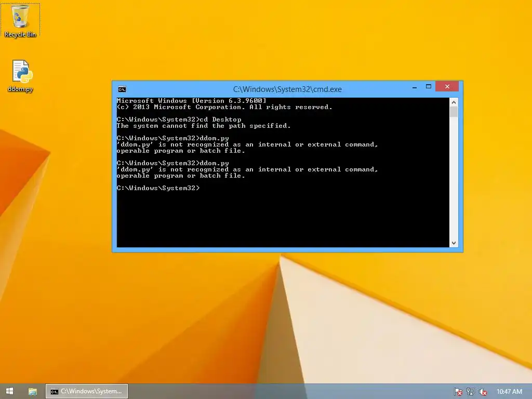This screenshot has width=532, height=399.
Task: Click the cmd.exe title bar text
Action: point(287,89)
